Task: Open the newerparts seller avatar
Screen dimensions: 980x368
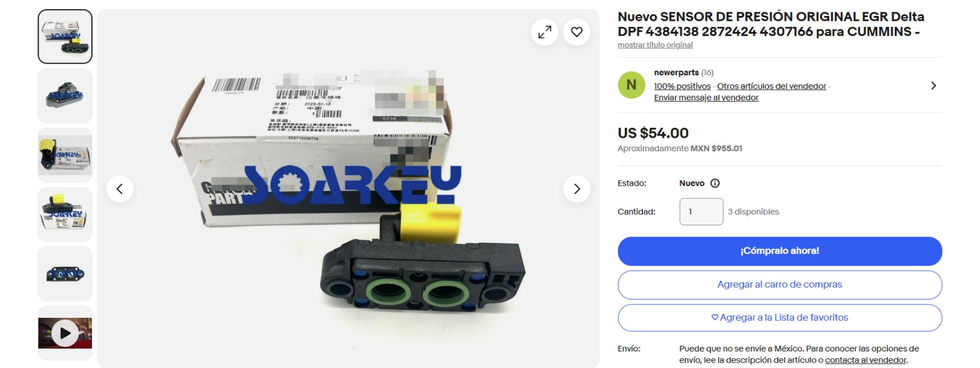Action: [631, 85]
